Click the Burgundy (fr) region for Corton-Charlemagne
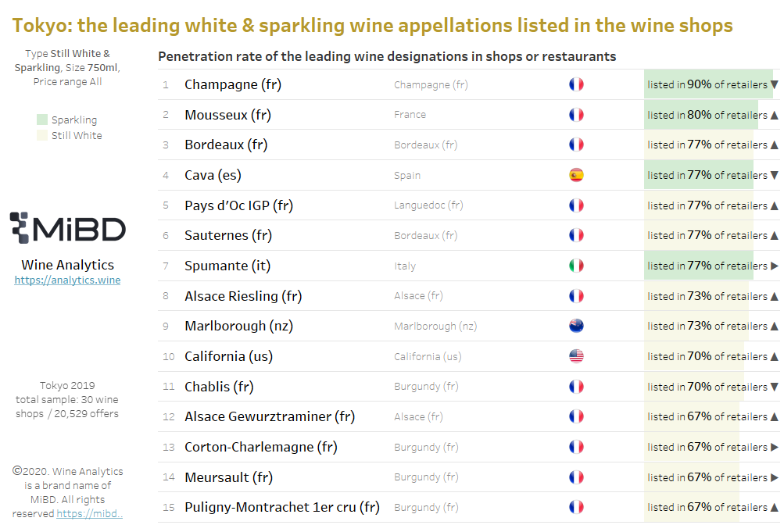The height and width of the screenshot is (532, 784). (426, 447)
